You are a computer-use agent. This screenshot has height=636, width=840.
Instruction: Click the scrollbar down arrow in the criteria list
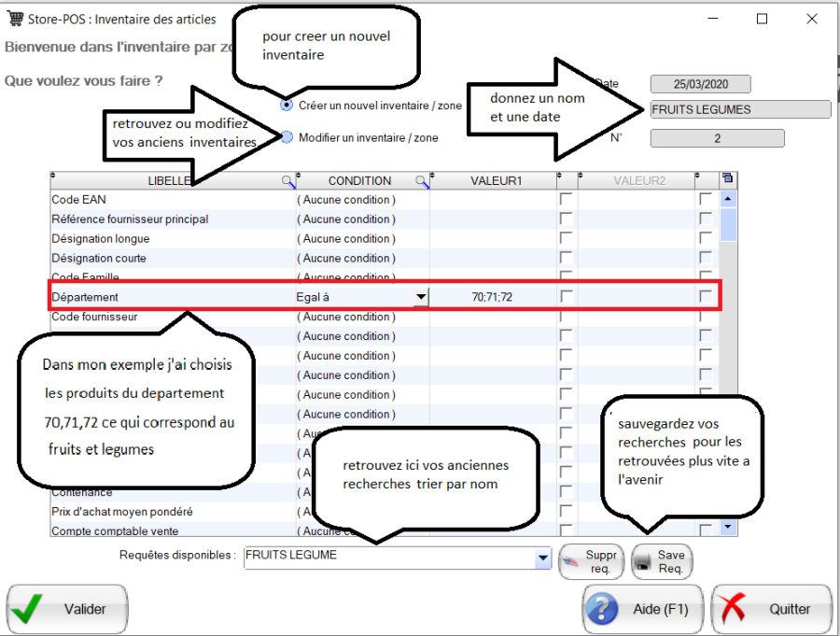tap(727, 525)
